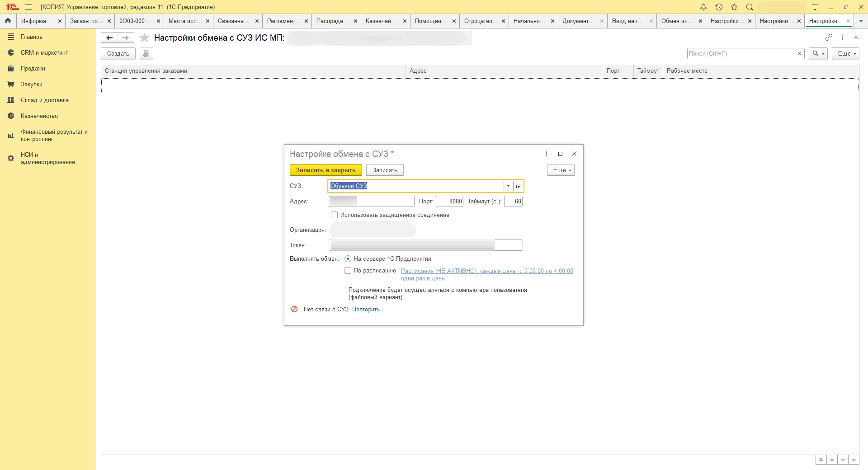
Task: Move up one row arrow at bottom
Action: [832, 460]
